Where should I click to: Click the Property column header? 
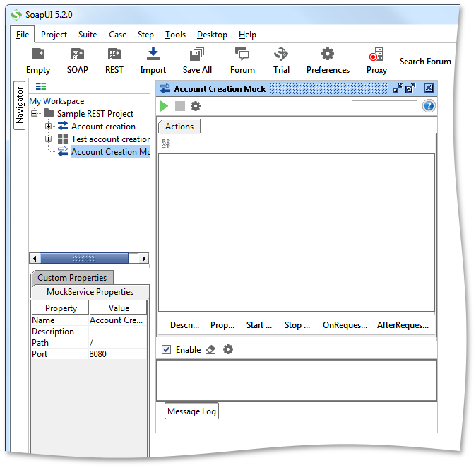(60, 308)
